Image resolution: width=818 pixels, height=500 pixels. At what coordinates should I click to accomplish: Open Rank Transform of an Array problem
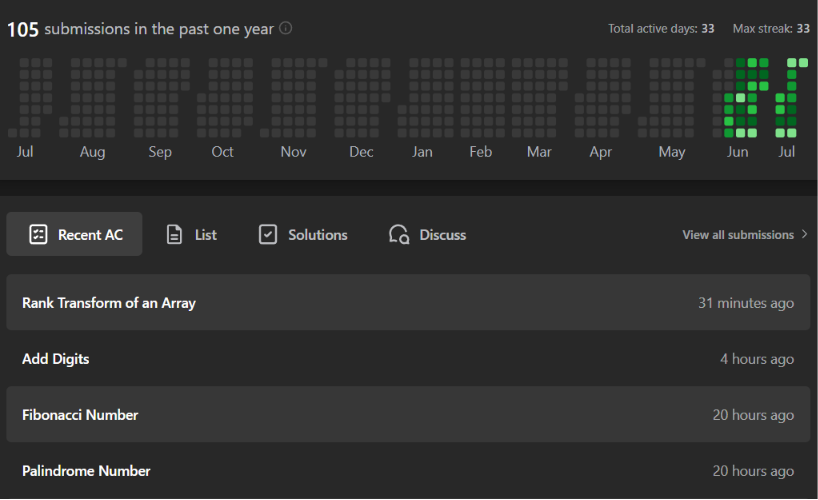click(408, 302)
